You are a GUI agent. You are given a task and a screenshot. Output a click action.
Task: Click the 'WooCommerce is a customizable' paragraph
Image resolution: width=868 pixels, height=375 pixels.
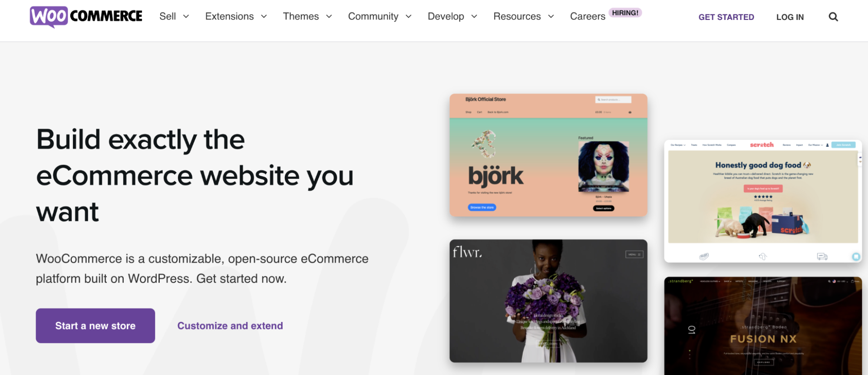tap(202, 268)
